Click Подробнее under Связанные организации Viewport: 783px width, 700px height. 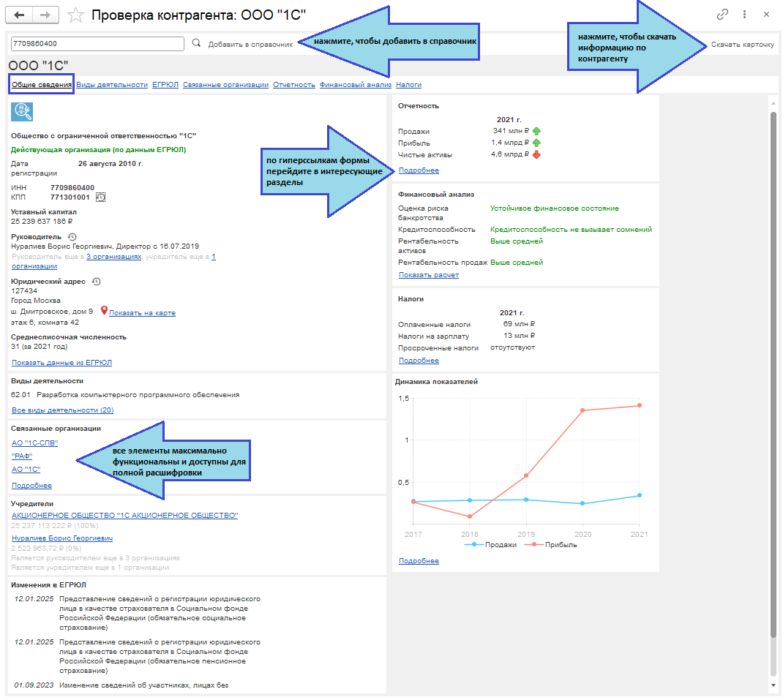tap(32, 486)
